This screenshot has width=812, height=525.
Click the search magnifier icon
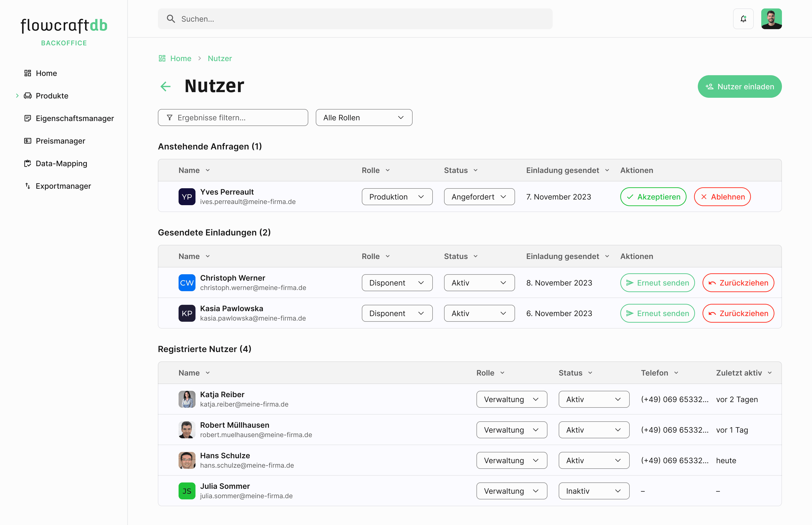[x=171, y=19]
